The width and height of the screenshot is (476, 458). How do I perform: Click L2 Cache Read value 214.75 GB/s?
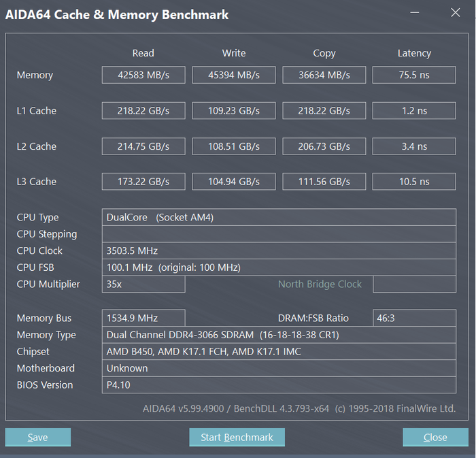(143, 146)
